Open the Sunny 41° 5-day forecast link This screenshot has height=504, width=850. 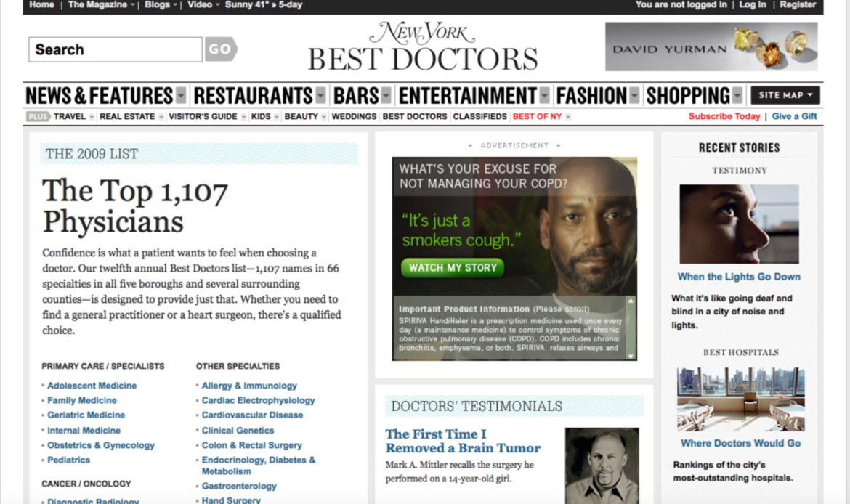(264, 5)
